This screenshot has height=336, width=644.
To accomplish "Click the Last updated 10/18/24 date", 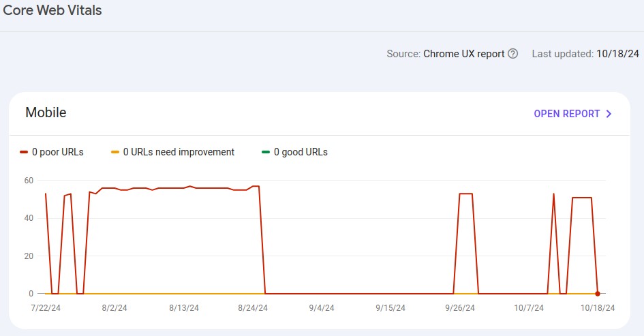I will coord(619,54).
